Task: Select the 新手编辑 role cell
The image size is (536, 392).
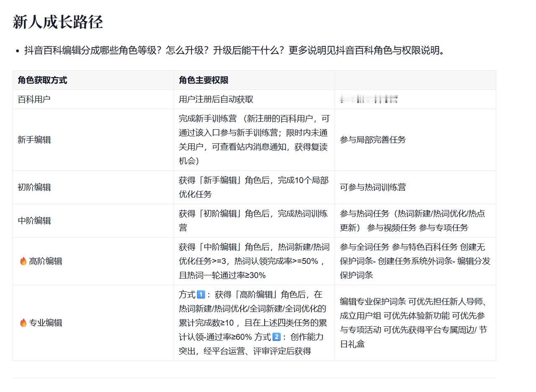Action: tap(93, 140)
